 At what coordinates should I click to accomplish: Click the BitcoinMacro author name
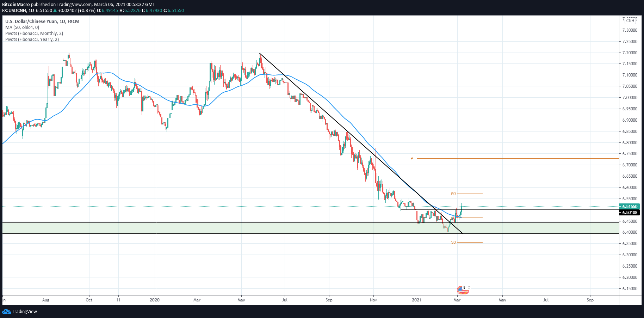click(16, 5)
